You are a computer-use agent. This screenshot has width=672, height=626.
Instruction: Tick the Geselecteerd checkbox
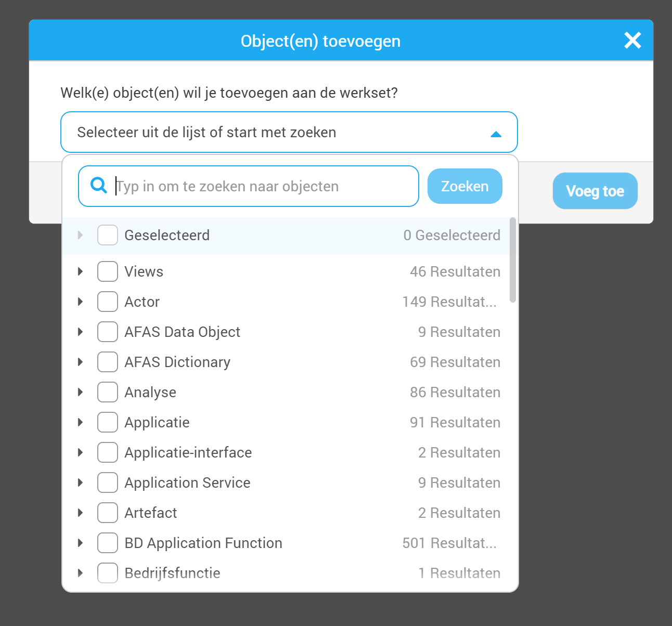click(x=108, y=235)
